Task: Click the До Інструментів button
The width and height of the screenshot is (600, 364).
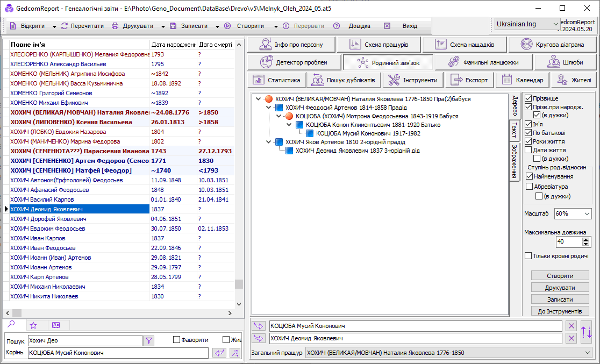Action: pyautogui.click(x=560, y=311)
